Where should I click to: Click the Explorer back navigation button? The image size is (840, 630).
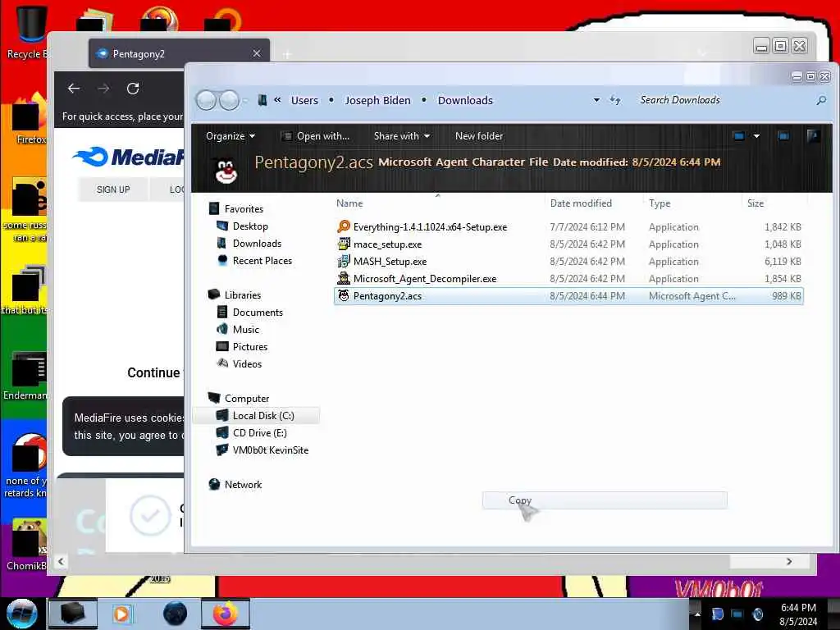click(x=206, y=100)
